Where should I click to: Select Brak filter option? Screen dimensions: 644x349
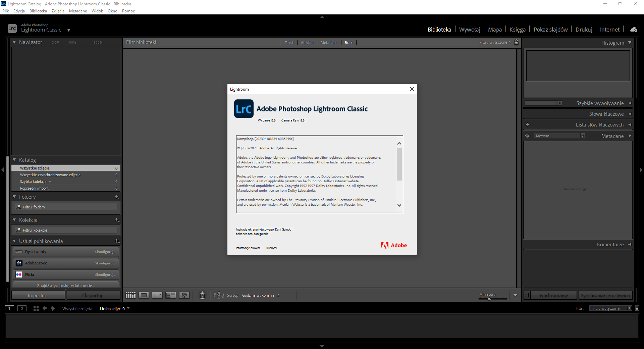348,43
